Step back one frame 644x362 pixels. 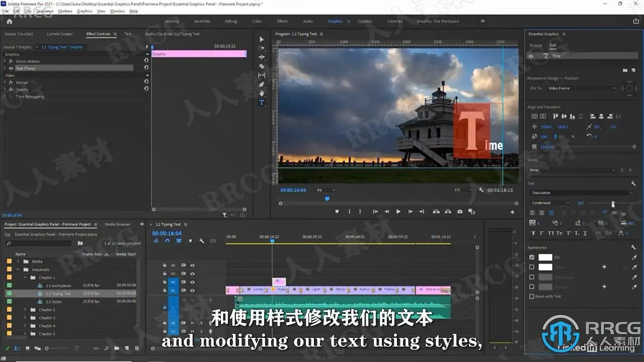[x=387, y=212]
